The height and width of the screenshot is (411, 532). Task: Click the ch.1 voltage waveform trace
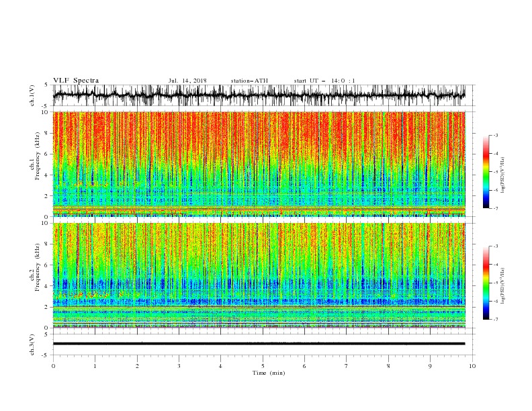tap(259, 95)
